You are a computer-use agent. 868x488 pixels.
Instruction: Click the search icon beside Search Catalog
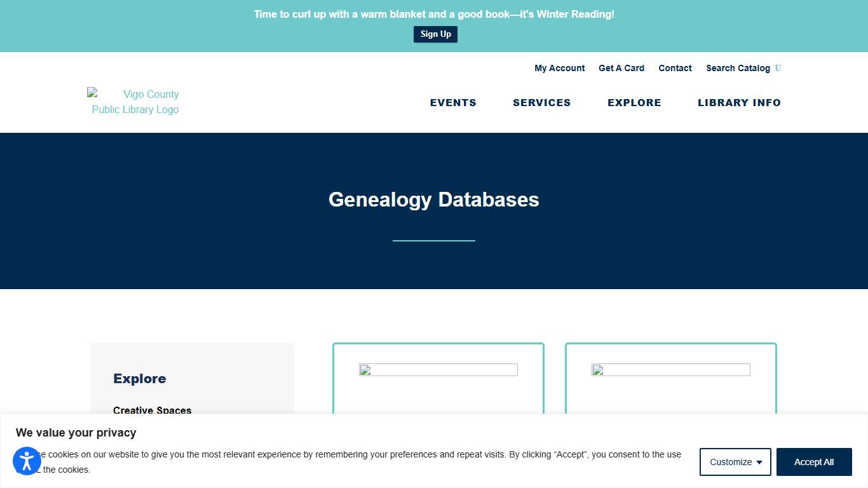click(x=778, y=68)
